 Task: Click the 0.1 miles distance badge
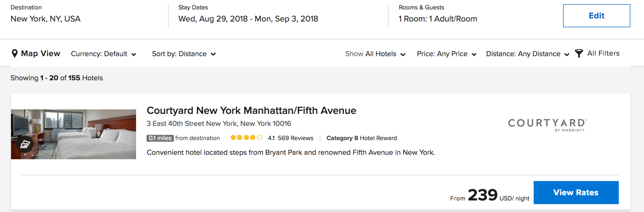pyautogui.click(x=160, y=138)
